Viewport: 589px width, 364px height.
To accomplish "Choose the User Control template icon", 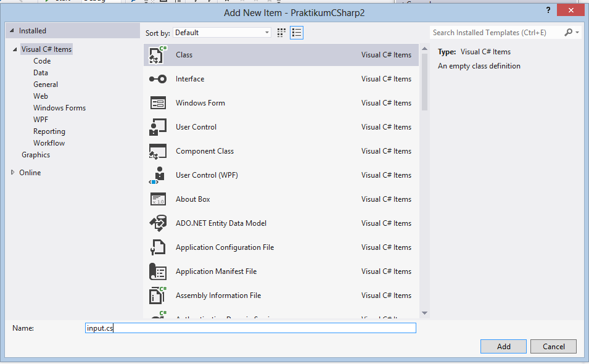I will (158, 127).
